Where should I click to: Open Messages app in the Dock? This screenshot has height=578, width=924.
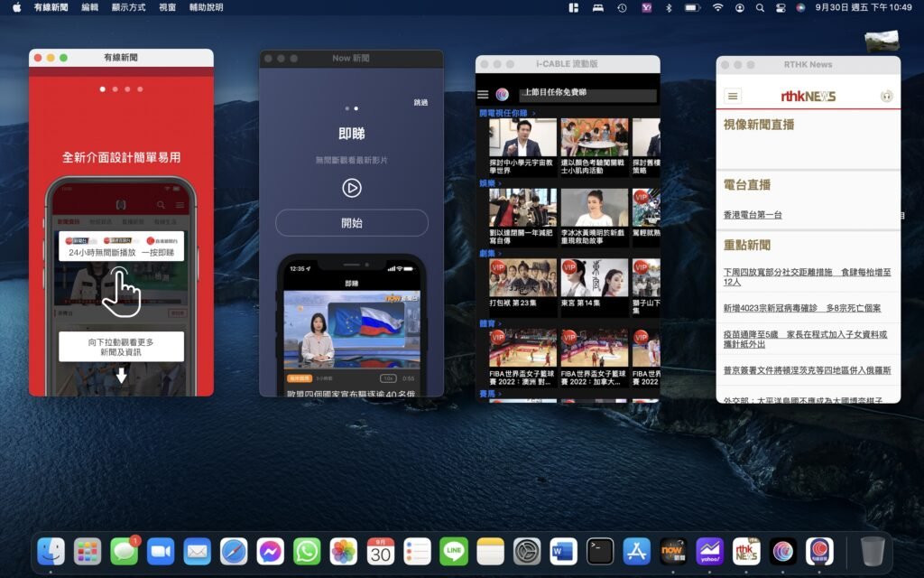125,552
